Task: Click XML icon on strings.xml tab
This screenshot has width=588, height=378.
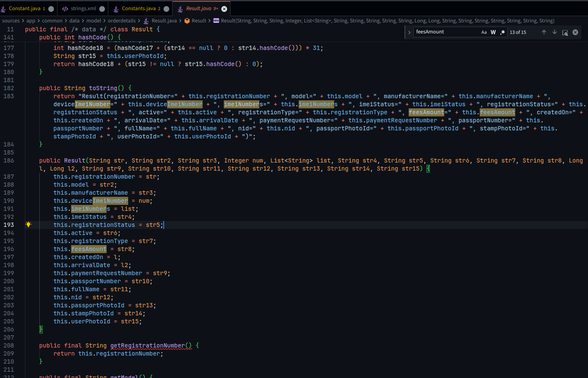Action: point(65,8)
